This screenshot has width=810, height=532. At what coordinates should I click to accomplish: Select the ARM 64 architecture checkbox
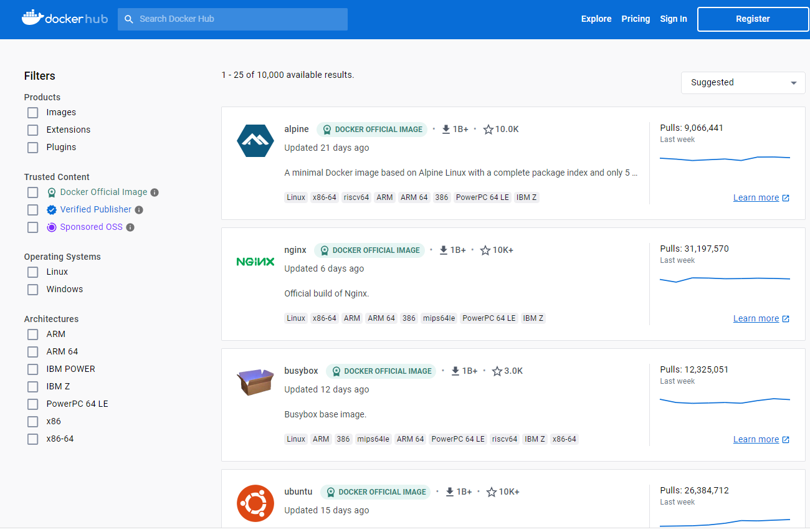click(33, 352)
